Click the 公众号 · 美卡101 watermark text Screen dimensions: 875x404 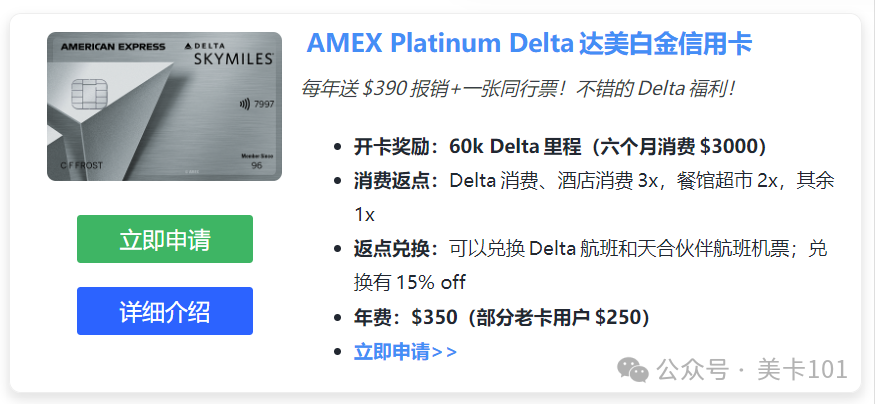pos(752,370)
